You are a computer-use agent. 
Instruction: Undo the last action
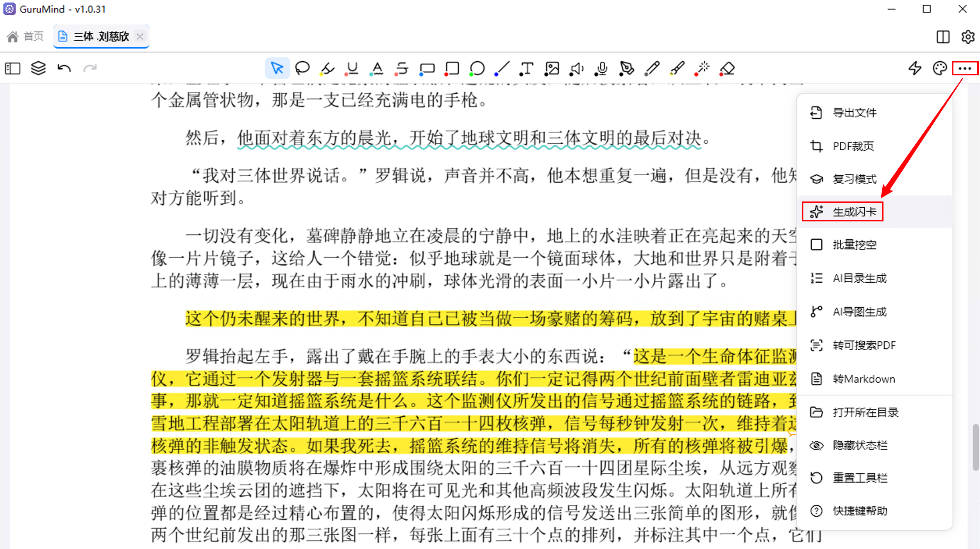(x=64, y=68)
